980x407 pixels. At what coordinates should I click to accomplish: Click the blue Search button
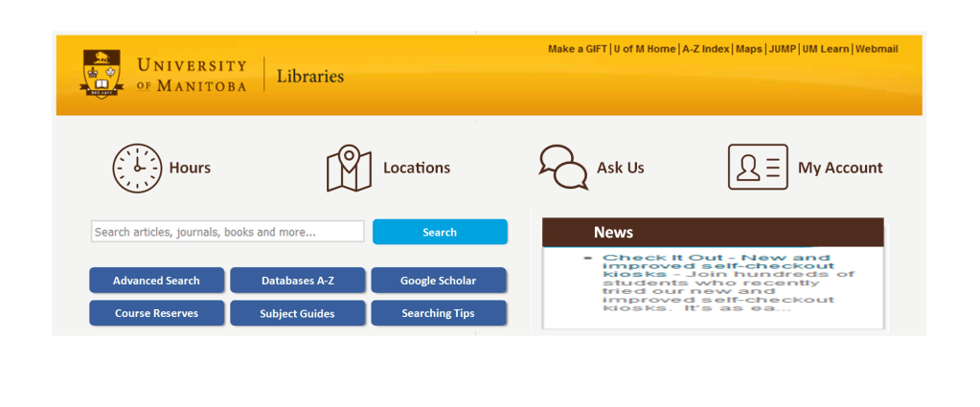click(x=440, y=232)
